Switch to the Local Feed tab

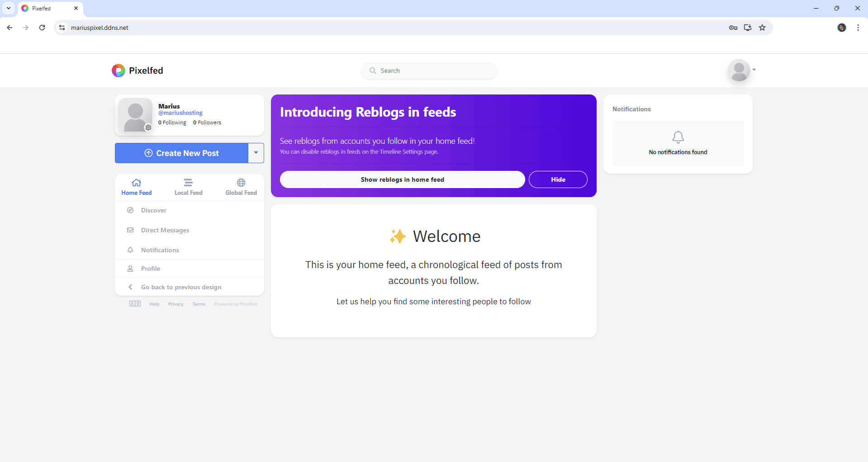click(x=189, y=187)
